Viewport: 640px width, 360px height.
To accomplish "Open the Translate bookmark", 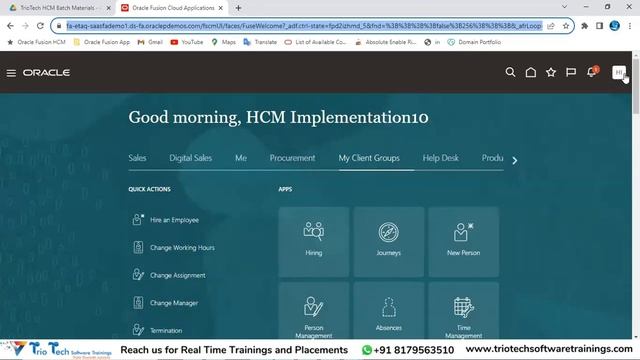I will 260,42.
